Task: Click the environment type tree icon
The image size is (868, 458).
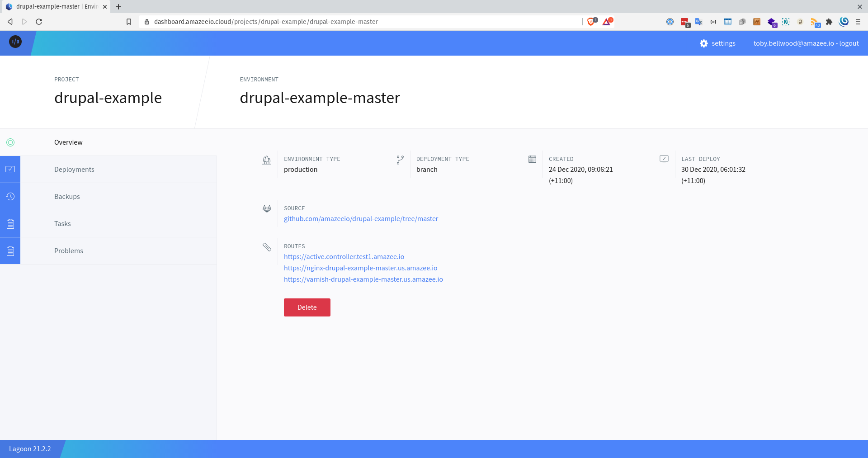Action: tap(267, 160)
